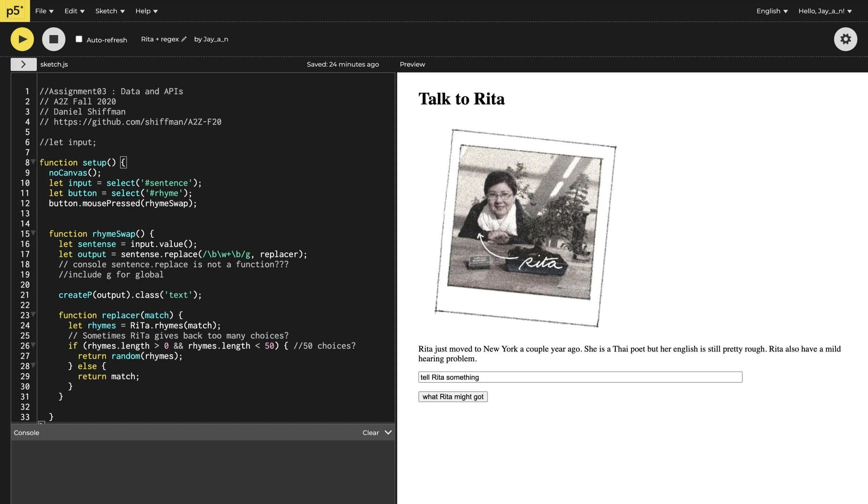Open the settings gear icon

845,39
